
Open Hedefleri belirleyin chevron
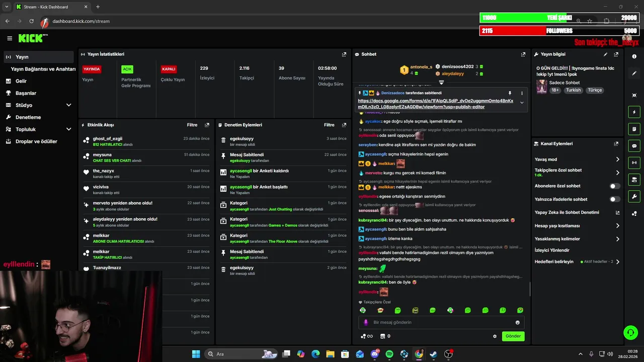pos(618,261)
